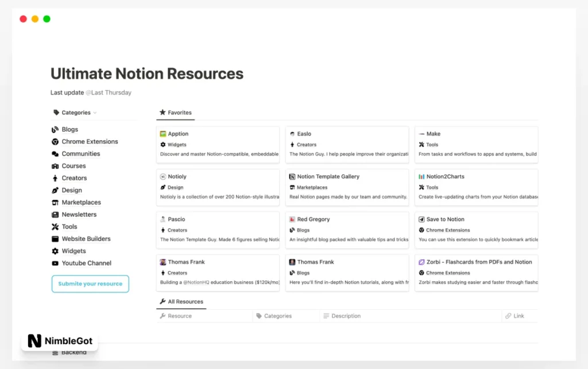Switch to the Favorites tab
Screen dimensions: 588x369
[x=176, y=113]
